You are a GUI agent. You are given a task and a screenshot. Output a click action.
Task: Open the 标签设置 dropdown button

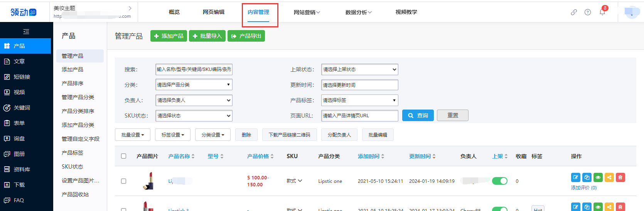173,135
